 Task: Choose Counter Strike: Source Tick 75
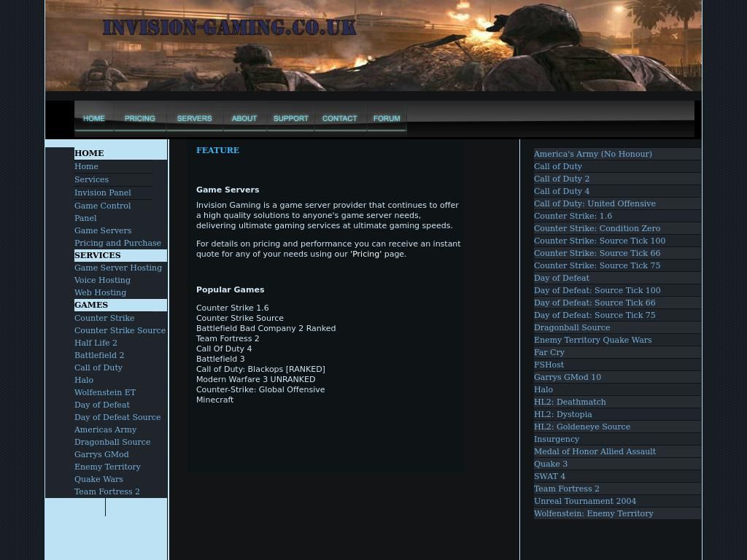coord(617,265)
